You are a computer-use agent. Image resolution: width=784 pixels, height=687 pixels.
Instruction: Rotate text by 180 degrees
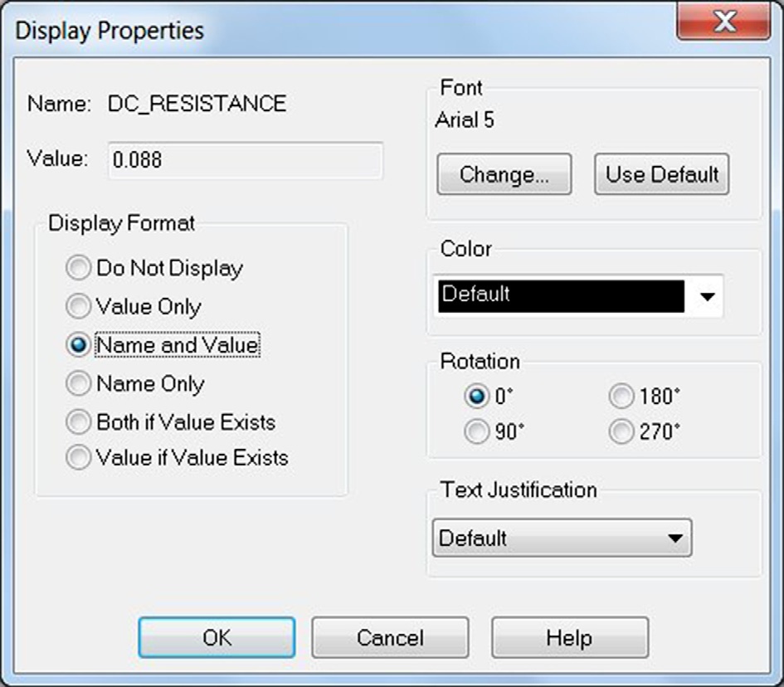tap(621, 397)
